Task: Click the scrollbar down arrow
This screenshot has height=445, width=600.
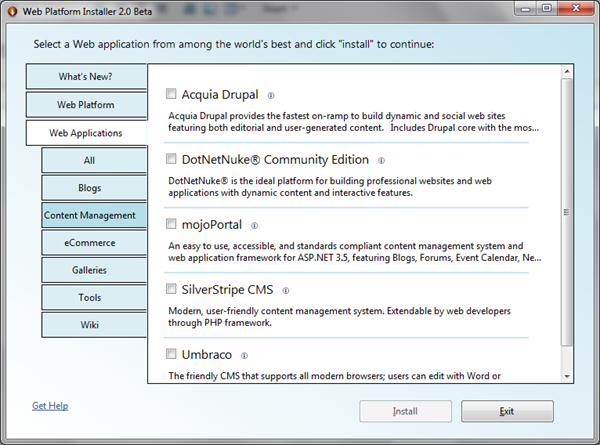Action: (567, 377)
